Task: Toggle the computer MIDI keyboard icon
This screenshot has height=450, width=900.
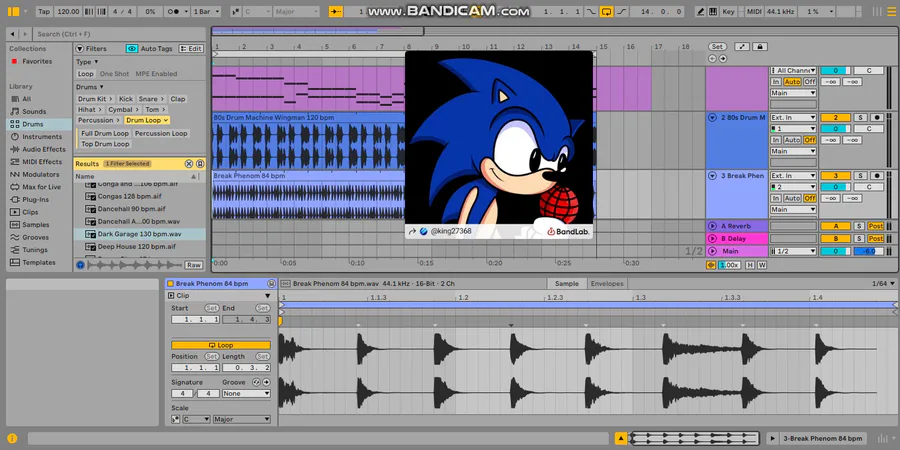Action: click(713, 11)
